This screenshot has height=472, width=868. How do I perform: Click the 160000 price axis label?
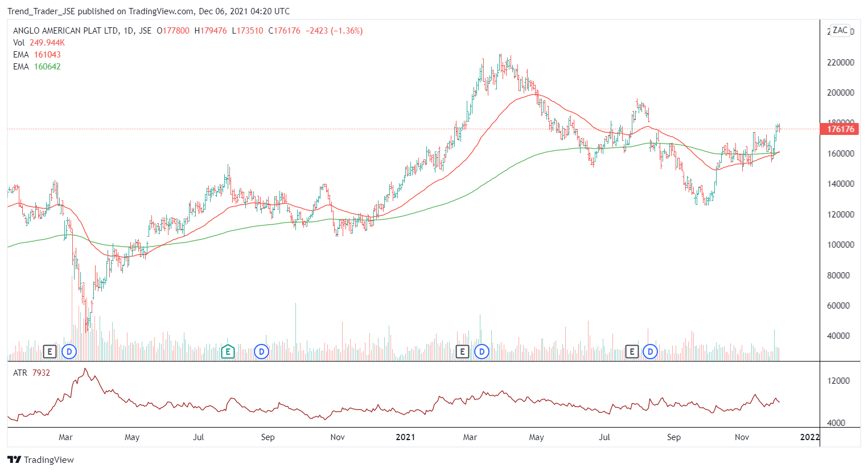click(840, 153)
